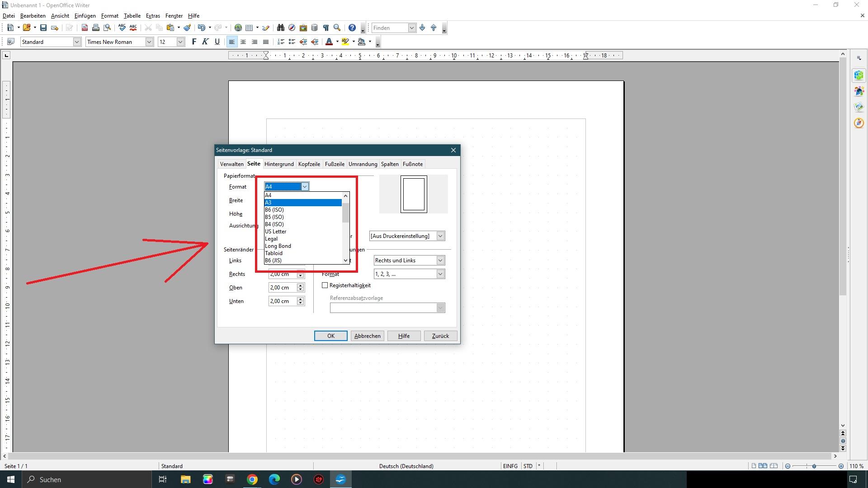Toggle STD selection mode in status bar
The height and width of the screenshot is (488, 868).
528,466
